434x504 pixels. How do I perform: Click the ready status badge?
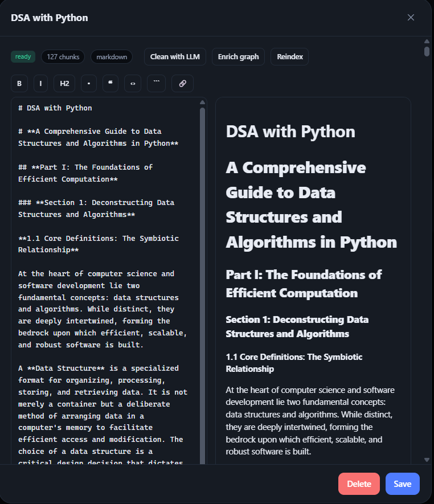(23, 56)
